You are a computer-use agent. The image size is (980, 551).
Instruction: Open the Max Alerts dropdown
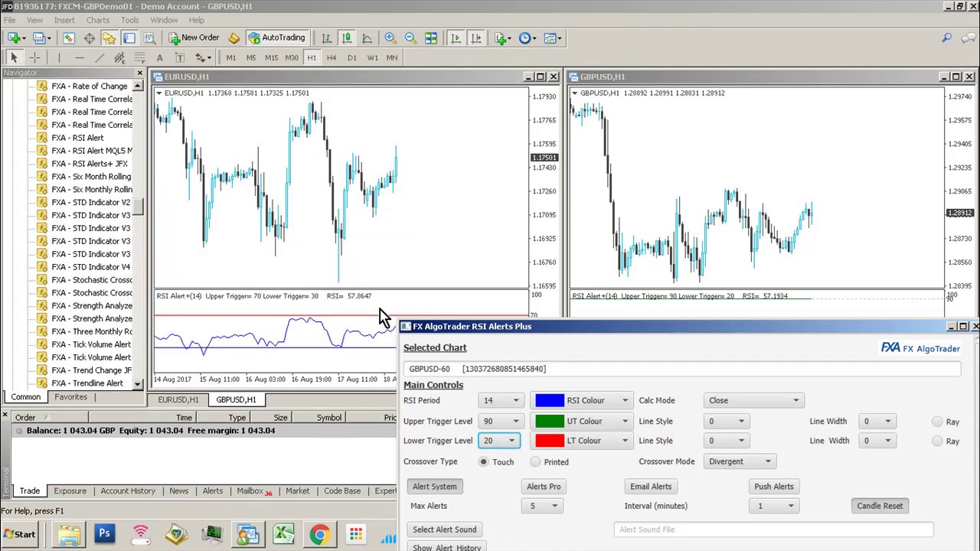pos(543,506)
